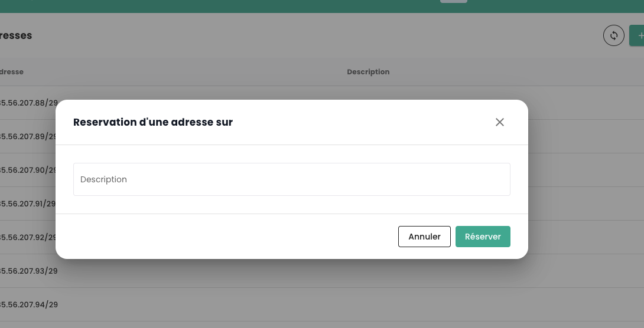The image size is (644, 328).
Task: Click the green header bar at the top
Action: (236, 6)
